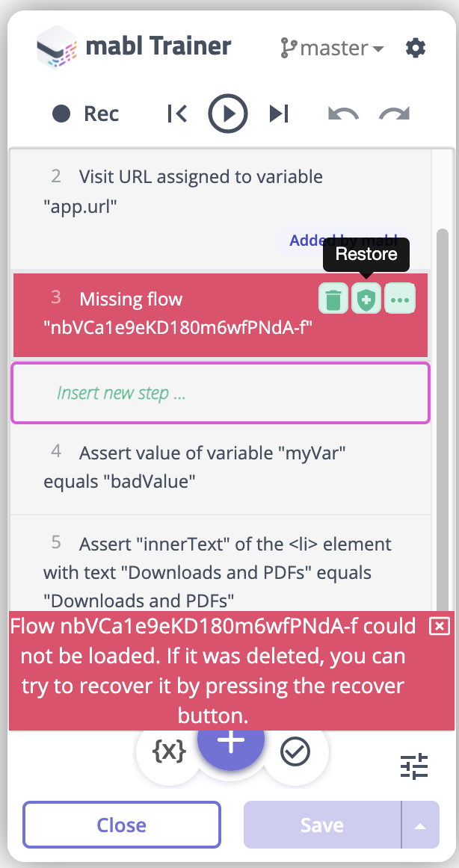The image size is (459, 868).
Task: Click the Insert new step field
Action: pyautogui.click(x=221, y=393)
